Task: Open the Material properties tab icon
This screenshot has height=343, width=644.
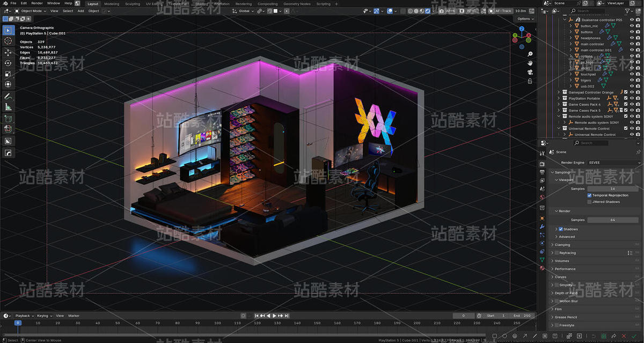Action: pos(542,268)
